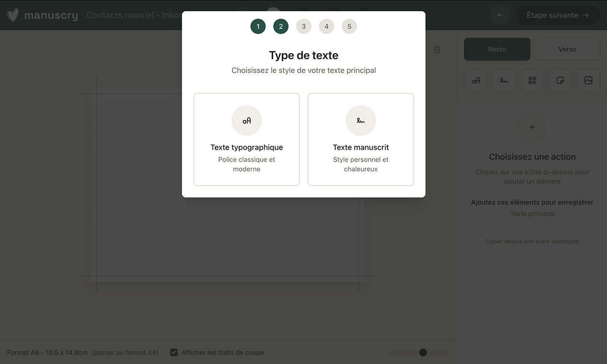Image resolution: width=607 pixels, height=364 pixels.
Task: Add a QR code element
Action: pos(532,81)
